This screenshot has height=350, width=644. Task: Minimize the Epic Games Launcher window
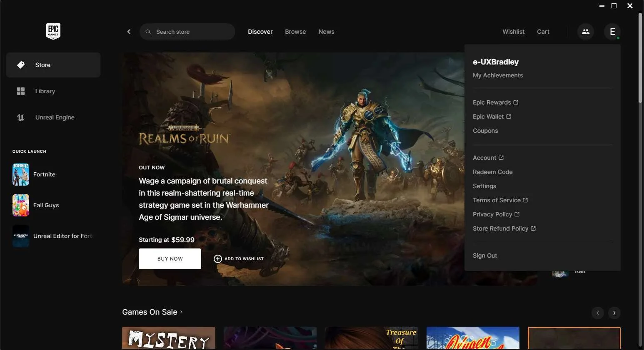click(x=602, y=6)
